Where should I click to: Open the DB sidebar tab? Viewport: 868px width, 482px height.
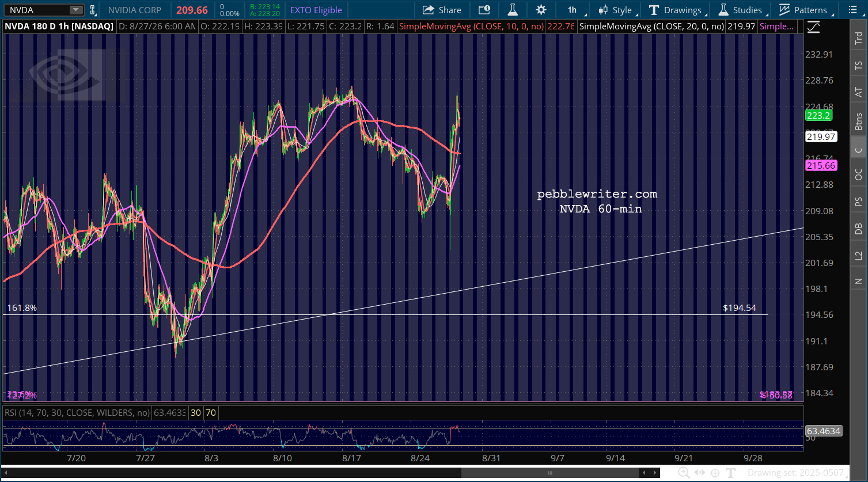[x=858, y=229]
